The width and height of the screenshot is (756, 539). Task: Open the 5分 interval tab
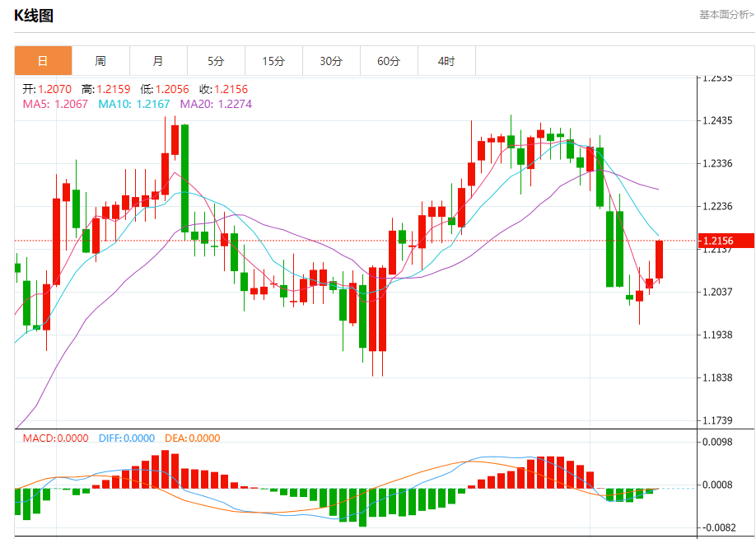tap(216, 61)
